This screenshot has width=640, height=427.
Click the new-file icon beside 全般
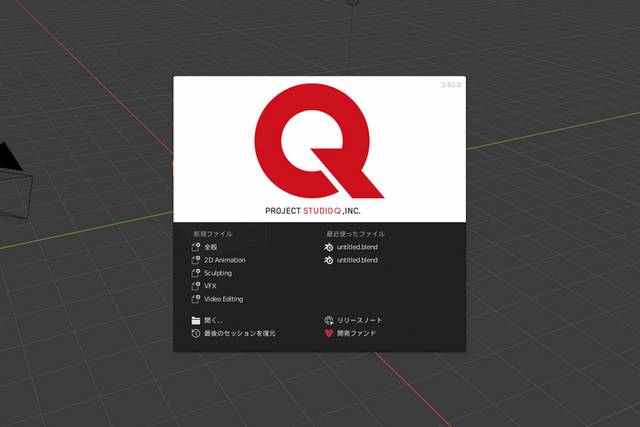[196, 247]
